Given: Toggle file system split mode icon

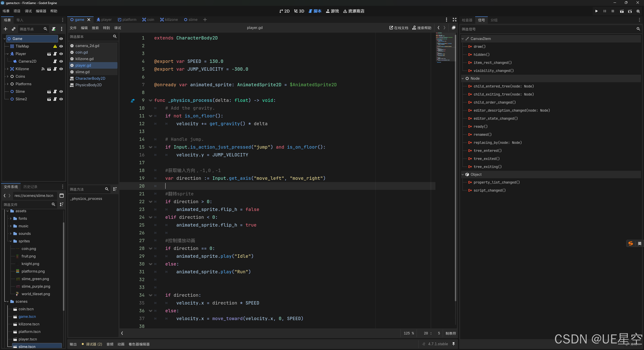Looking at the screenshot, I should 62,196.
